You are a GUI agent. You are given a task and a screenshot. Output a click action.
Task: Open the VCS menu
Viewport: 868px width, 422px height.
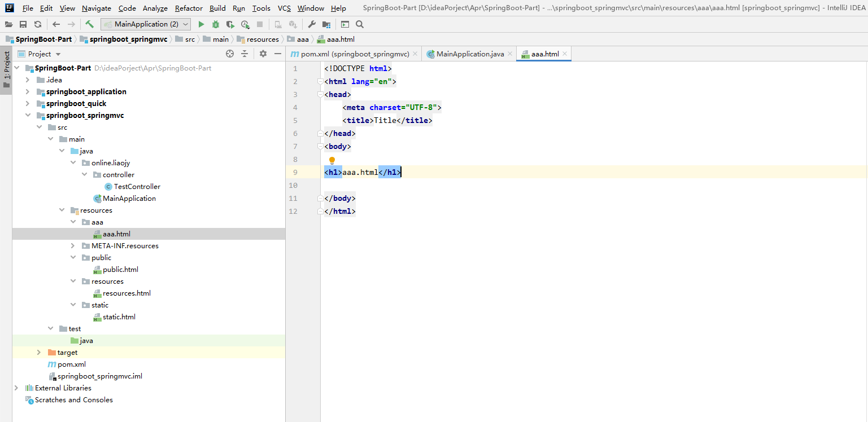coord(284,8)
